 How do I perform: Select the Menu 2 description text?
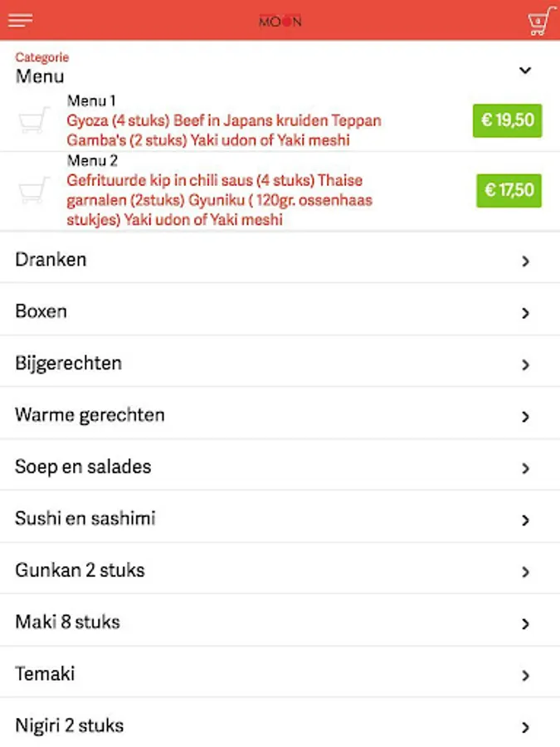pyautogui.click(x=220, y=200)
